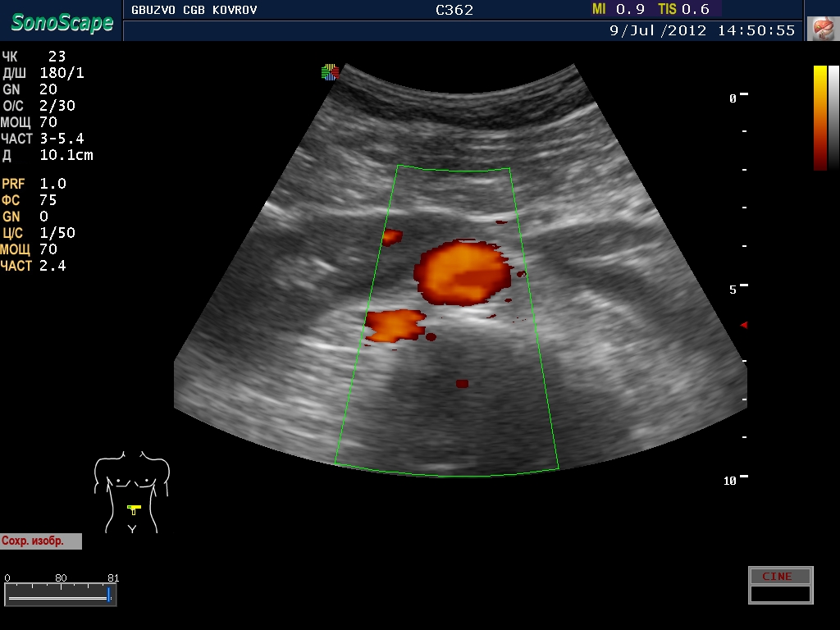Click the SonoScape logo
840x630 pixels.
[x=62, y=22]
